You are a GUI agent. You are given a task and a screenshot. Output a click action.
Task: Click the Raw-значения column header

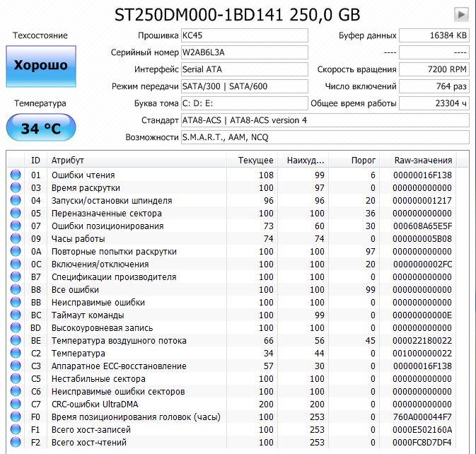click(418, 160)
